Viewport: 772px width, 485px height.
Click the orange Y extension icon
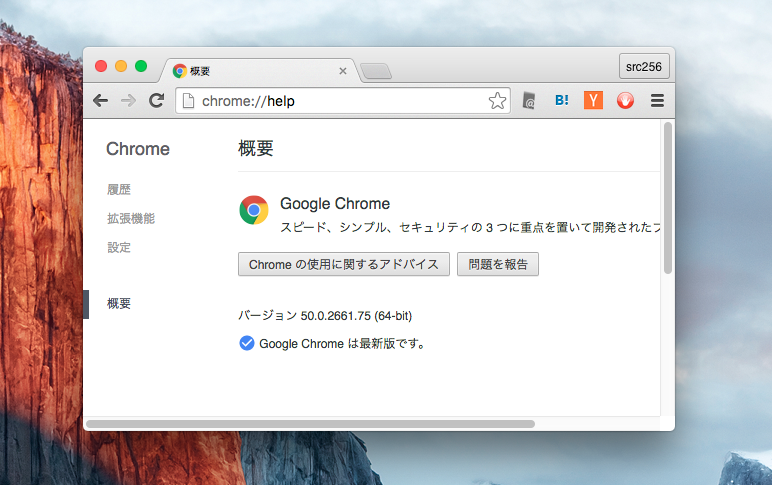tap(593, 100)
